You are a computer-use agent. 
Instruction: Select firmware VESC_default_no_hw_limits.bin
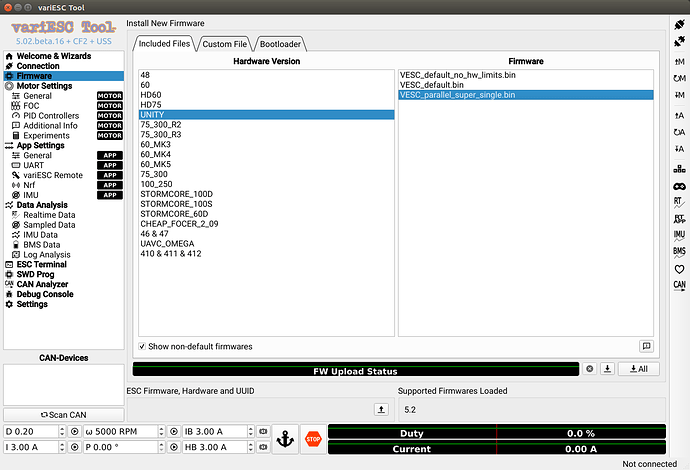[526, 75]
